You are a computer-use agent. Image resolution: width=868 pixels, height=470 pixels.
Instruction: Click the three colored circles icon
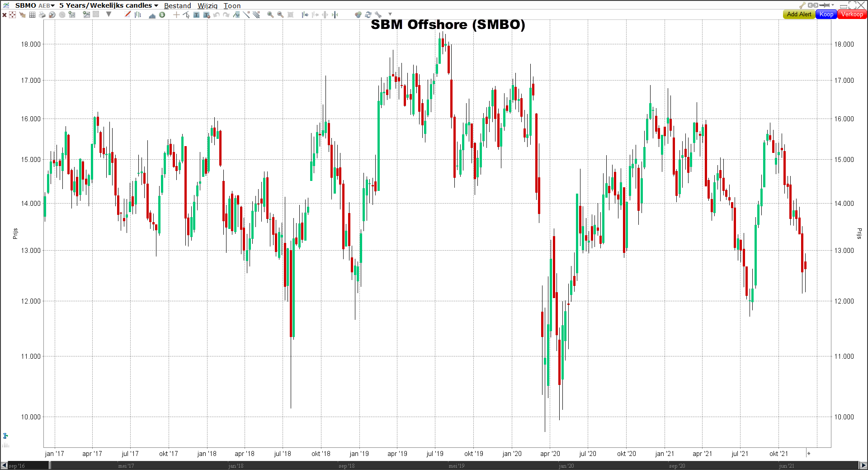point(358,14)
